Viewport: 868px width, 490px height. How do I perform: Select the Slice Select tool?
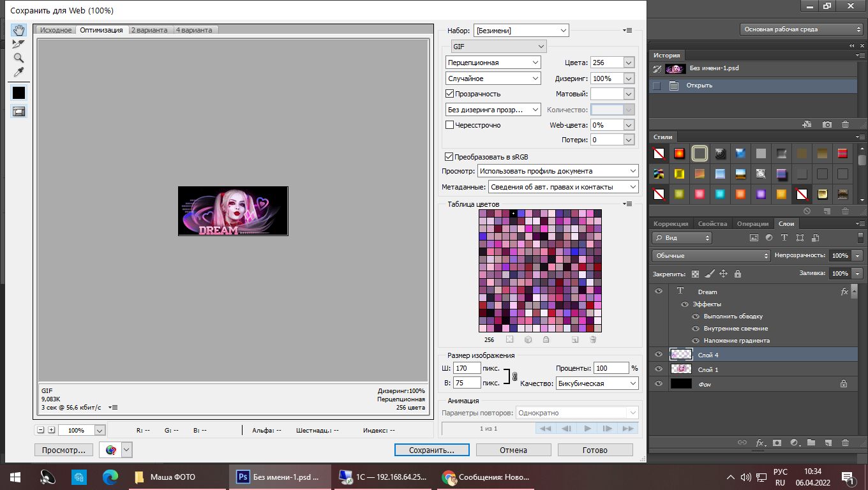(x=19, y=44)
